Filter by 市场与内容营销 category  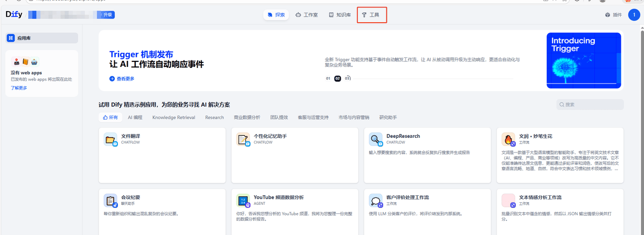354,117
